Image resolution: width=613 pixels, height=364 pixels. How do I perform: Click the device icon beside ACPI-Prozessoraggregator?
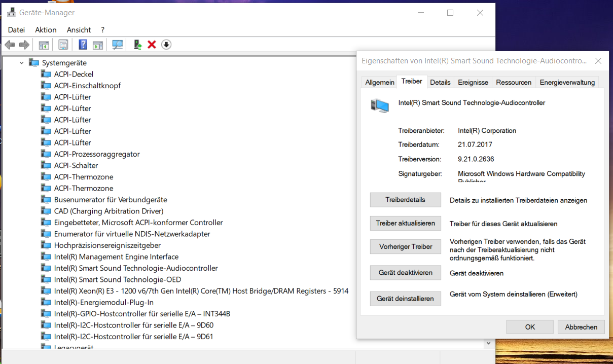click(46, 154)
